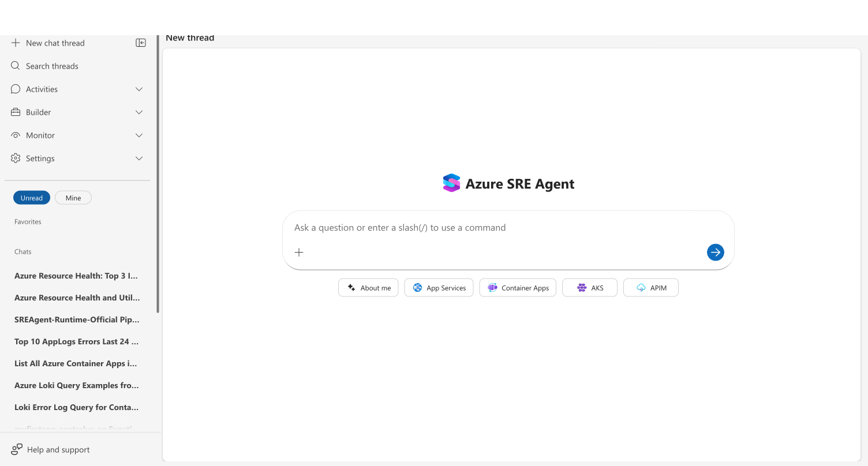Choose the APIM suggestion chip
This screenshot has width=868, height=466.
point(651,287)
